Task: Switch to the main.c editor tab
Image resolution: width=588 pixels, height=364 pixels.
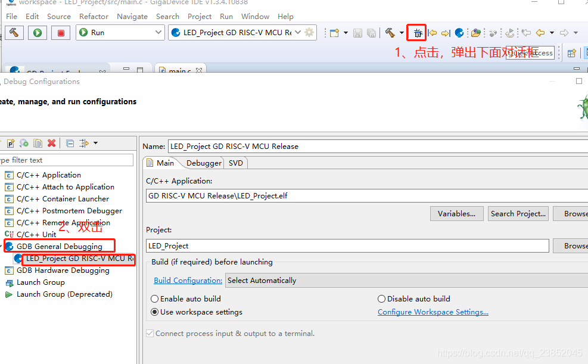Action: coord(180,69)
